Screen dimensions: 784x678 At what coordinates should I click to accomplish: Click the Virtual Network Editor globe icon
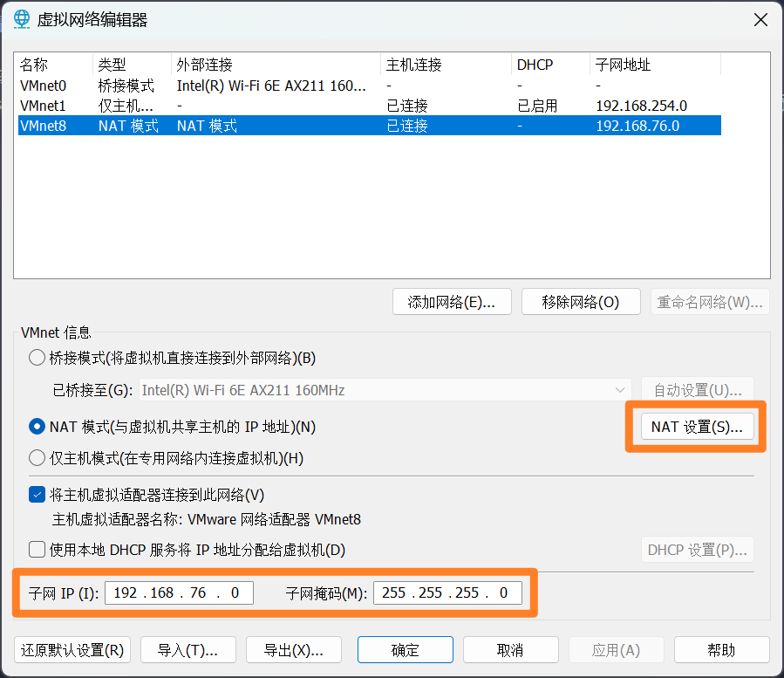tap(22, 19)
